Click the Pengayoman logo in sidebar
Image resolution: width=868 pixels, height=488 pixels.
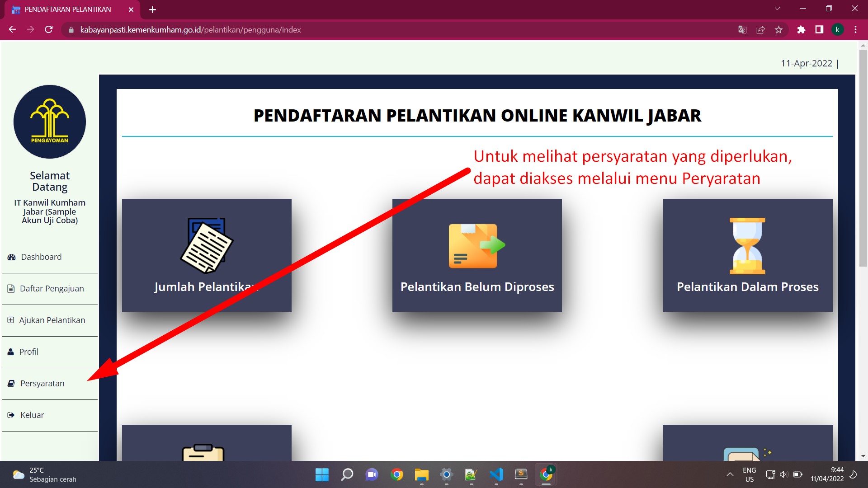click(50, 122)
